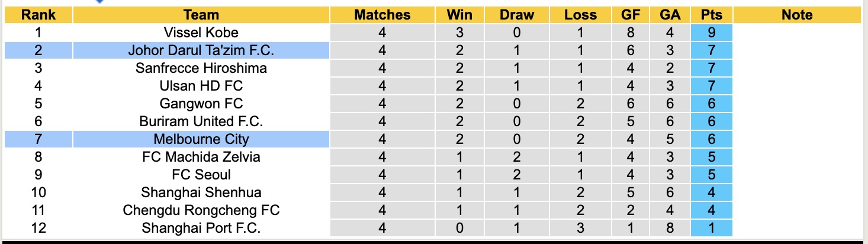Viewport: 868px width, 244px height.
Task: Click the Draw column header
Action: [x=516, y=15]
